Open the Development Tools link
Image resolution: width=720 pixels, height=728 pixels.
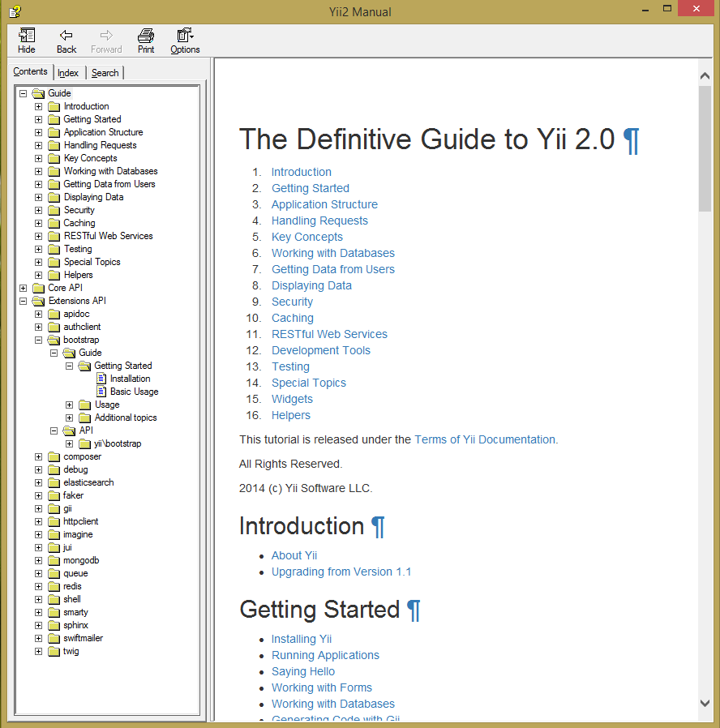click(x=321, y=350)
